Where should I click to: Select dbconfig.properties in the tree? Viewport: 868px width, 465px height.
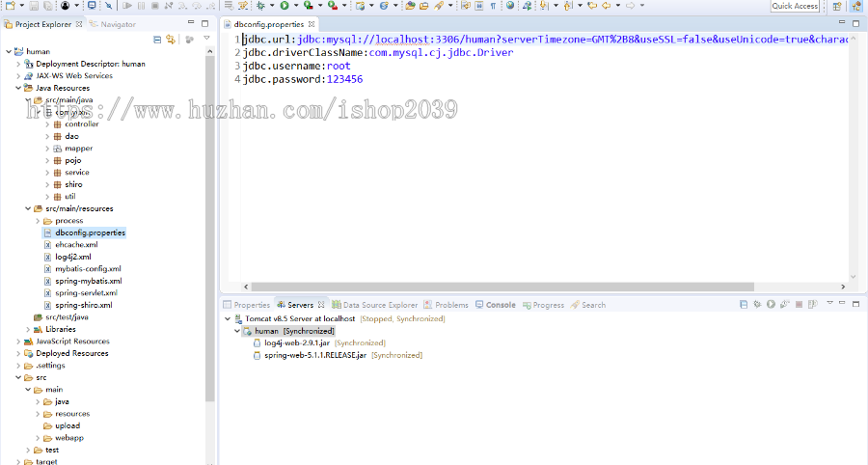click(x=91, y=232)
